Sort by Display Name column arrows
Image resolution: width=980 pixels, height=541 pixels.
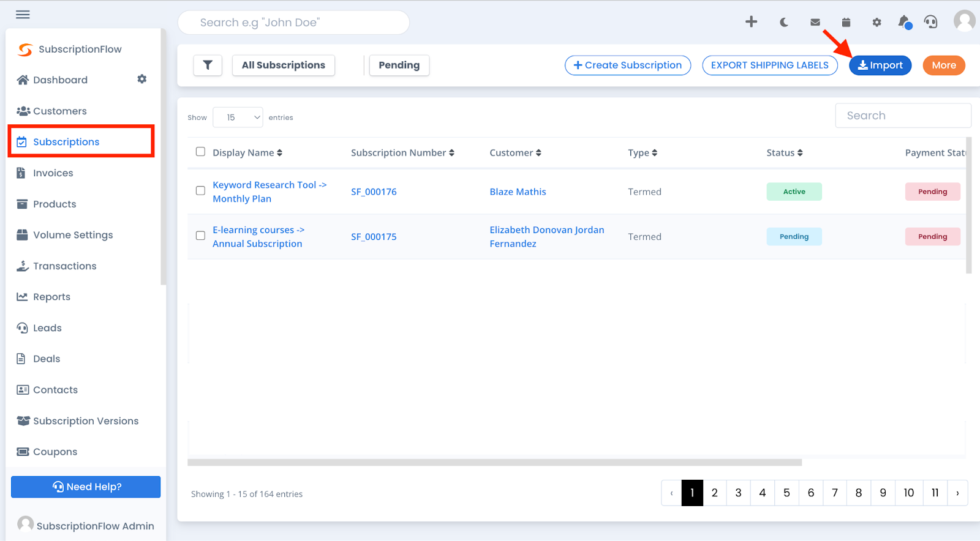279,153
